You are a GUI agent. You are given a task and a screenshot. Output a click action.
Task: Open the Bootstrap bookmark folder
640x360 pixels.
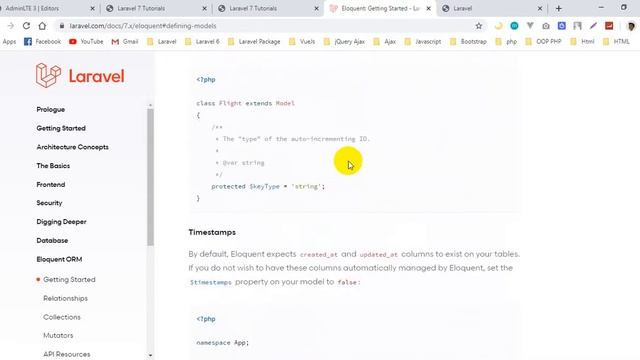click(x=468, y=41)
